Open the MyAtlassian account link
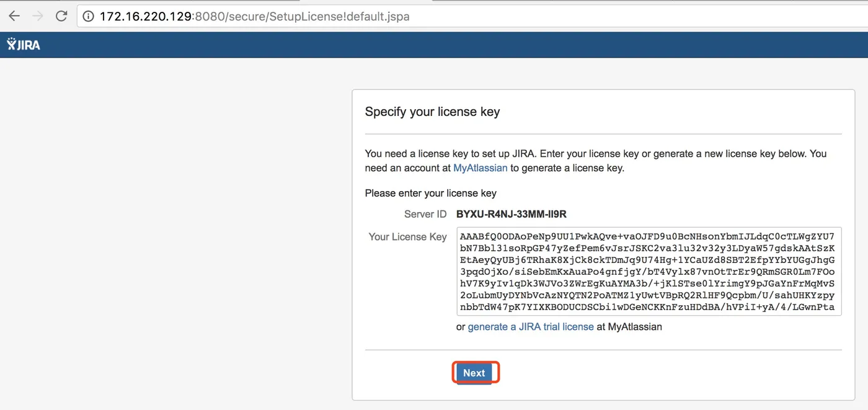Image resolution: width=868 pixels, height=410 pixels. coord(480,167)
